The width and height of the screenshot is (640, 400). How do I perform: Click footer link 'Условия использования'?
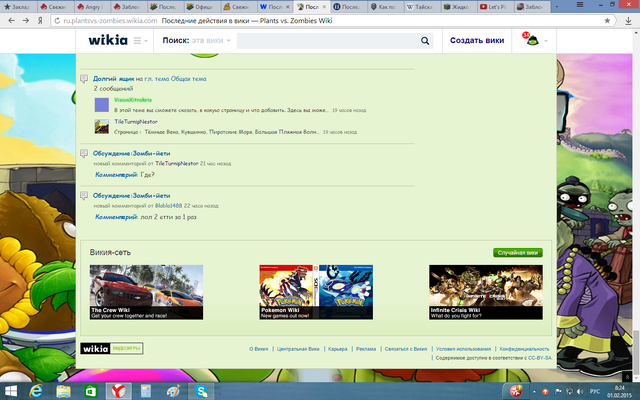click(x=463, y=349)
